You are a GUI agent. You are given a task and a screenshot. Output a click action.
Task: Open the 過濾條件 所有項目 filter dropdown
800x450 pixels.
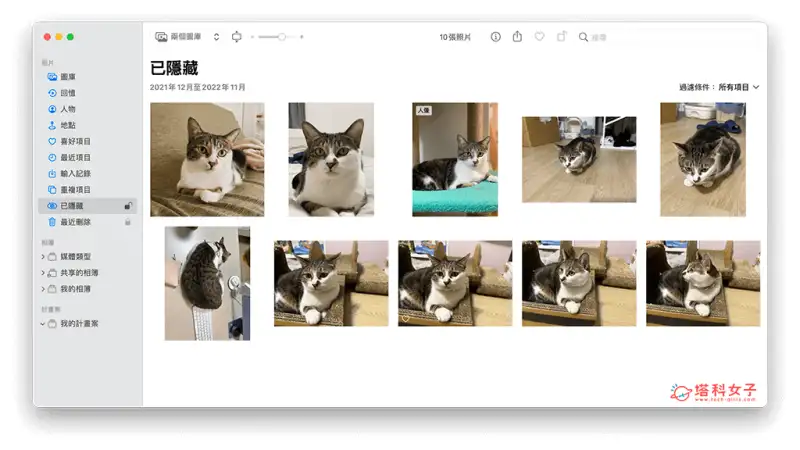pos(720,87)
